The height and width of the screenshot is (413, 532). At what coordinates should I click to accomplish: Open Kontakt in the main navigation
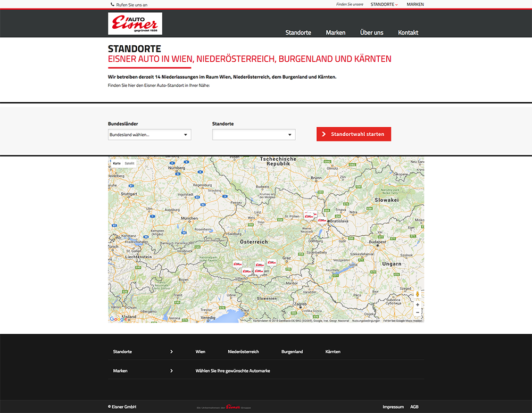point(408,32)
